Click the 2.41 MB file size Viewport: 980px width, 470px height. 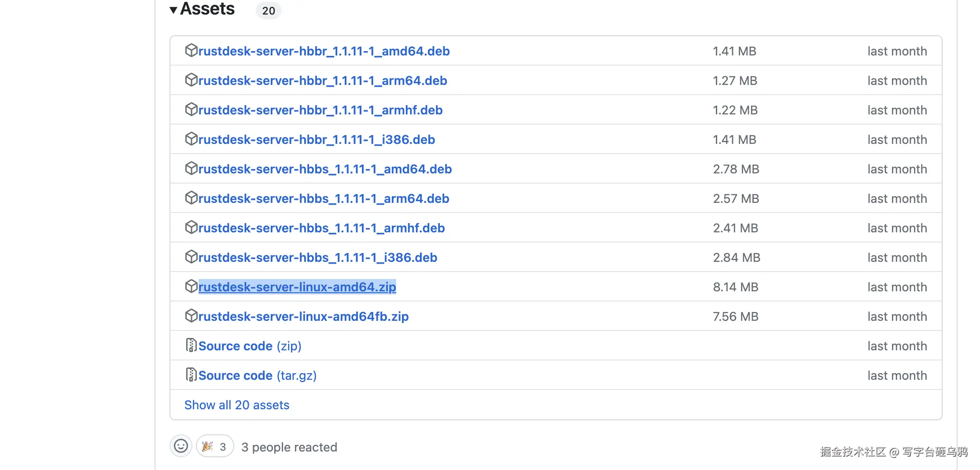(736, 228)
